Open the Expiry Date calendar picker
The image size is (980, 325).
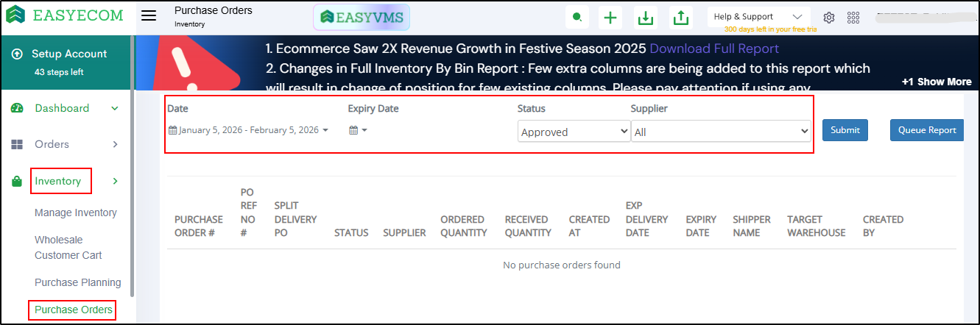tap(357, 130)
